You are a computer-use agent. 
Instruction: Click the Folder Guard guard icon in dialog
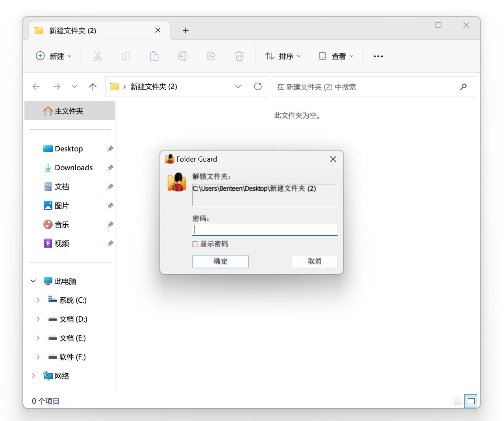click(177, 182)
